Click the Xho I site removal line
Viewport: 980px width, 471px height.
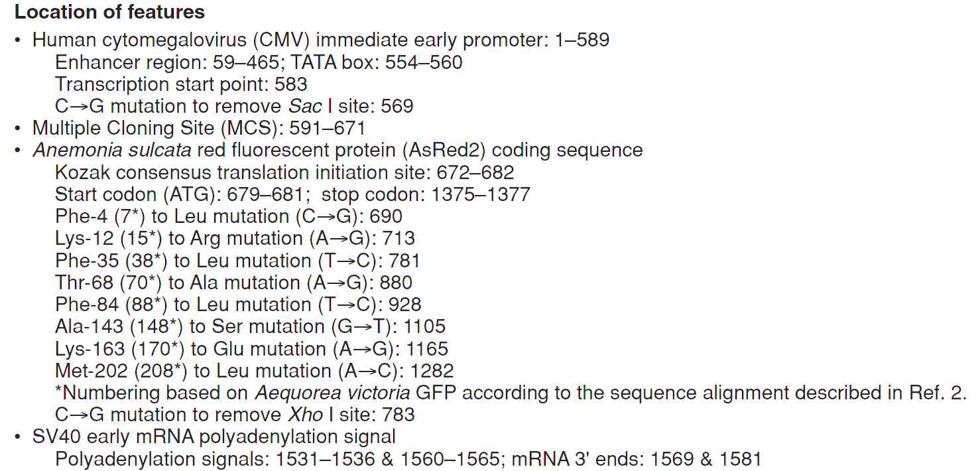[235, 415]
